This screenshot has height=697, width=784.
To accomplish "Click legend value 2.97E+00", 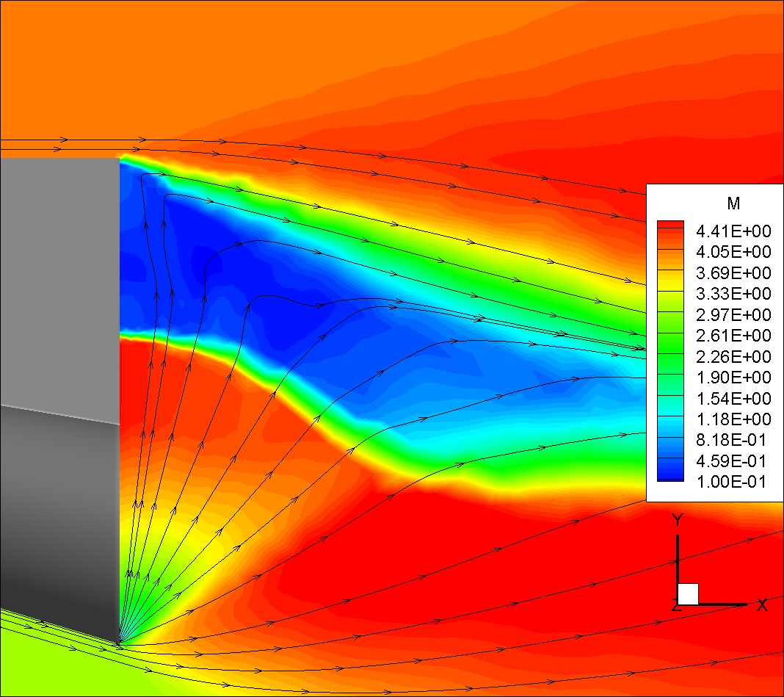I will (733, 315).
